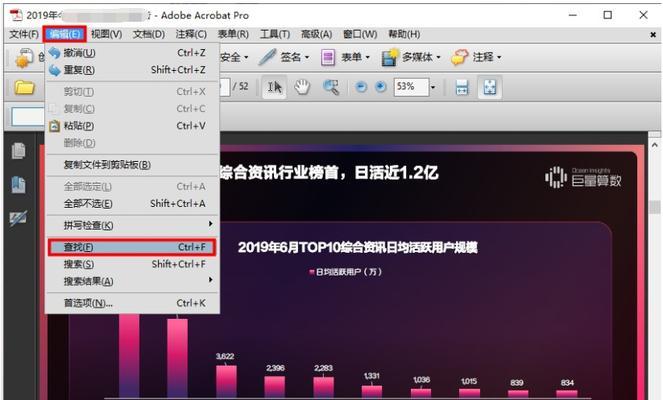Close the 编辑(E) menu
663x400 pixels.
coord(64,34)
